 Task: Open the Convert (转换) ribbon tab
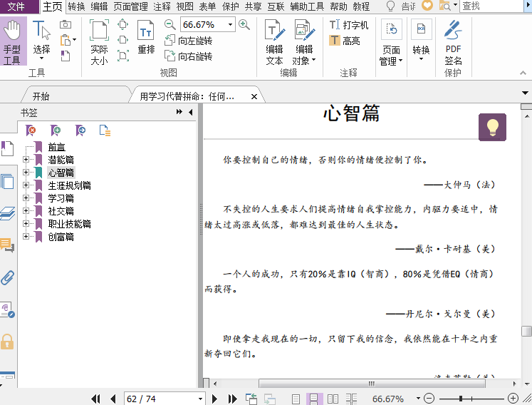[x=76, y=6]
